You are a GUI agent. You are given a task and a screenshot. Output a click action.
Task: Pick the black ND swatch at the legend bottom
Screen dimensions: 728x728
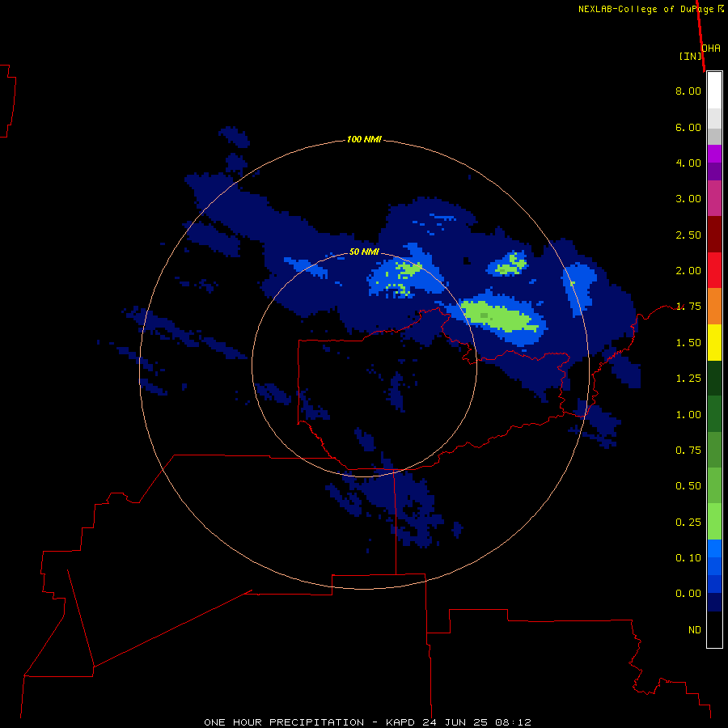tap(714, 629)
